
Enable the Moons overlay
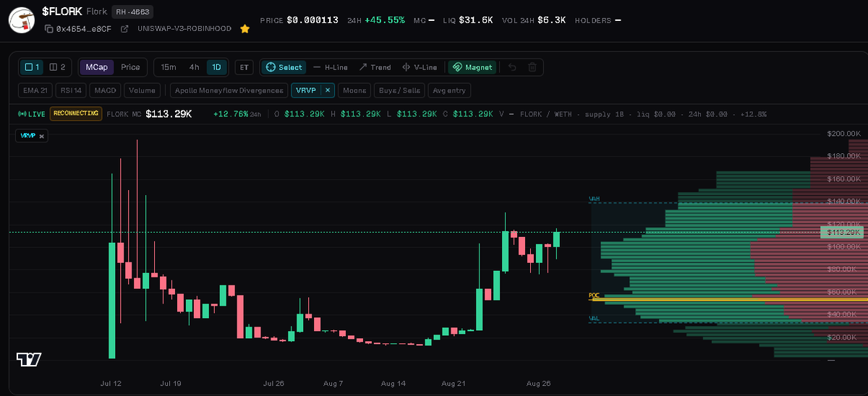[x=354, y=90]
